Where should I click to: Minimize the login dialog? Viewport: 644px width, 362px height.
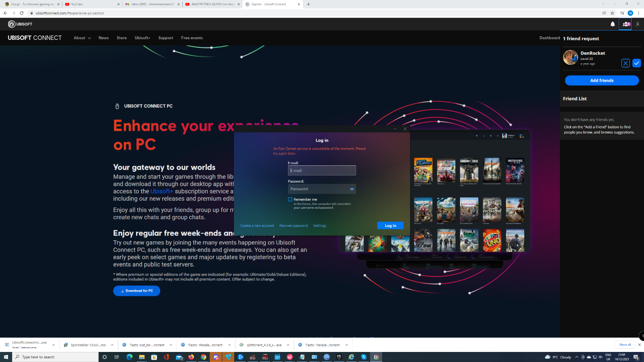(395, 129)
